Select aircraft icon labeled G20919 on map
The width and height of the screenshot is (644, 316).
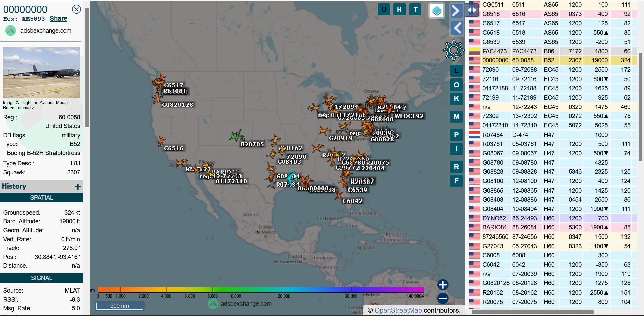tap(325, 131)
